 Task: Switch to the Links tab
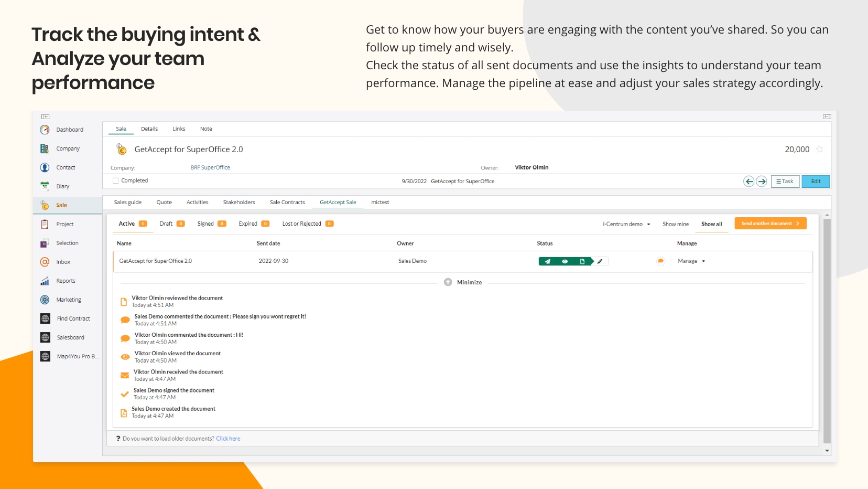point(179,129)
